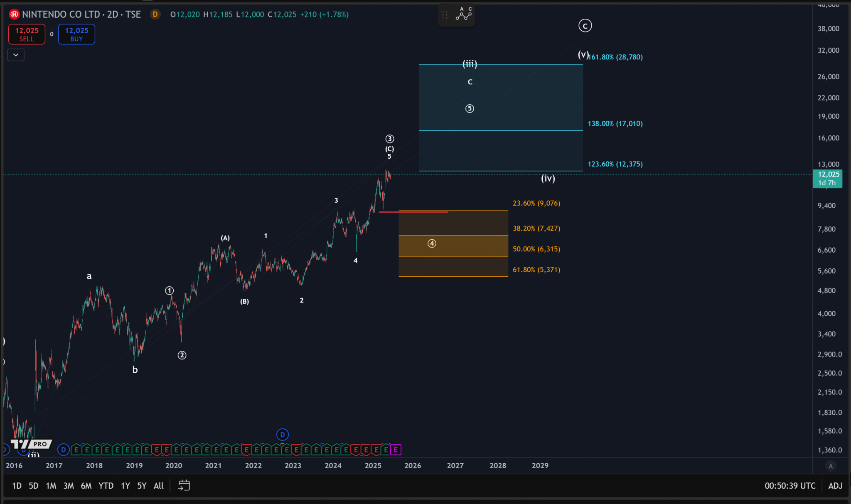Select the (B) wave label

pyautogui.click(x=244, y=302)
